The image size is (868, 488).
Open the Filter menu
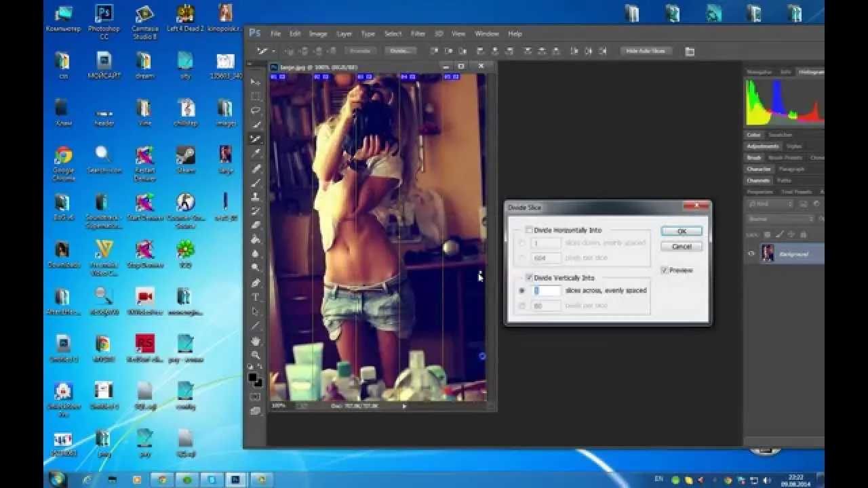point(418,33)
